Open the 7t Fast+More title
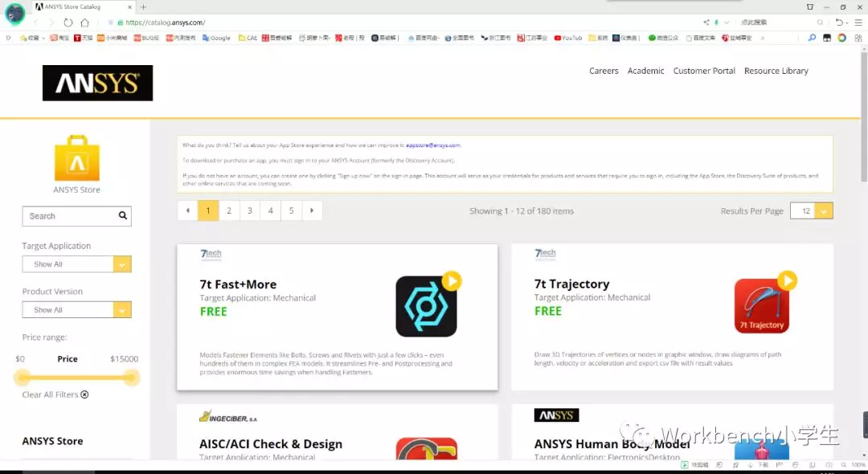 coord(238,284)
